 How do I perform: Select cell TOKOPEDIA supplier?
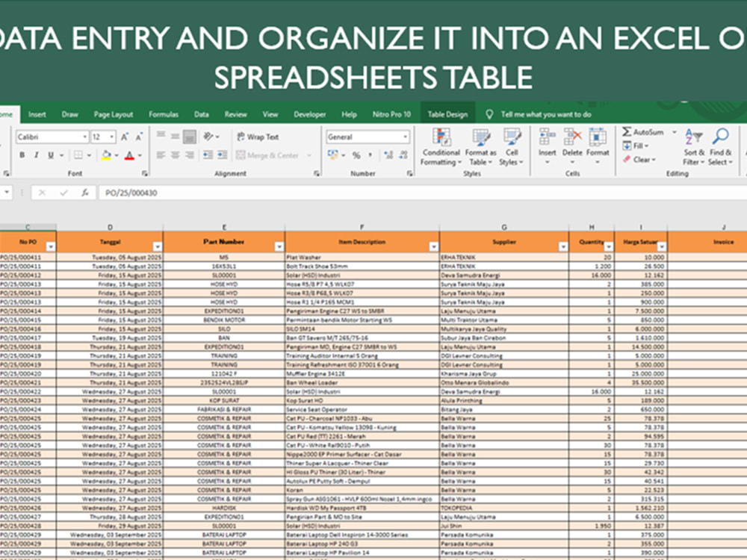point(504,508)
